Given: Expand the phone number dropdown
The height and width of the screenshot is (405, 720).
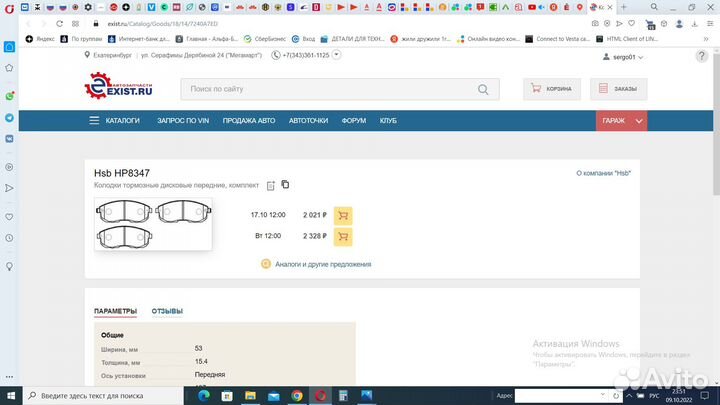Looking at the screenshot, I should click(x=336, y=56).
